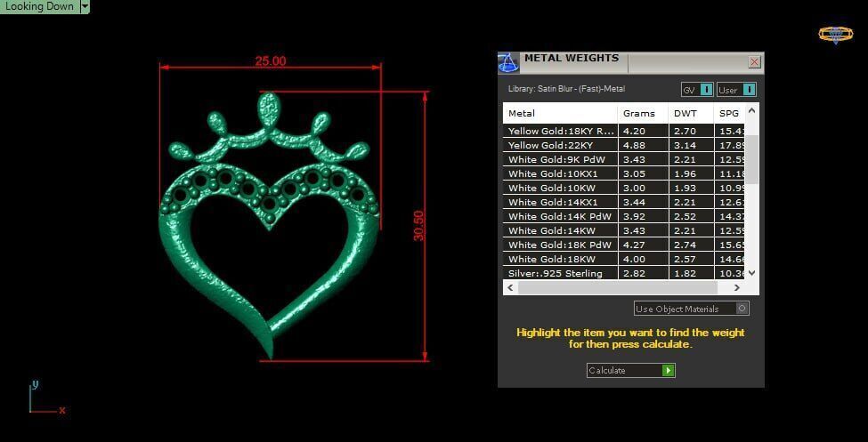Sort by the Metal column header

pos(560,114)
